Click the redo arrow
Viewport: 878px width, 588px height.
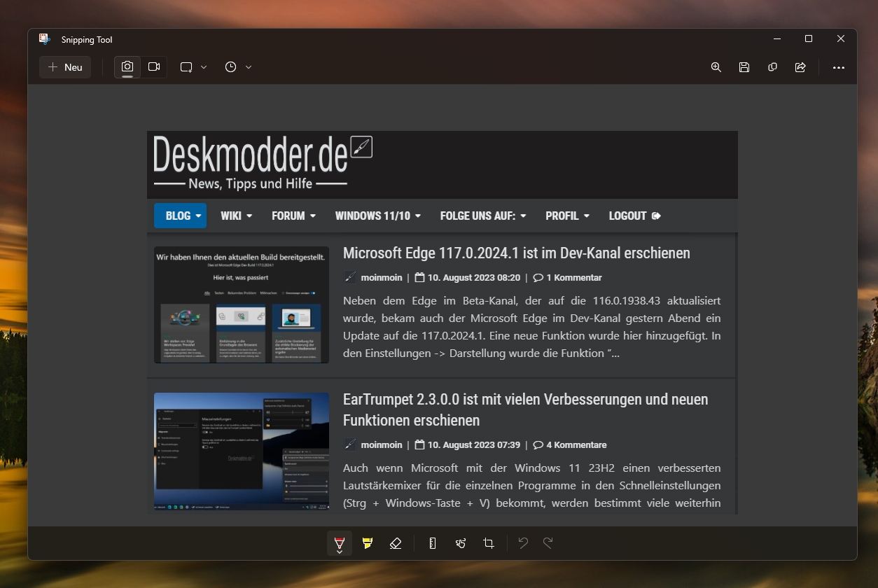tap(548, 543)
